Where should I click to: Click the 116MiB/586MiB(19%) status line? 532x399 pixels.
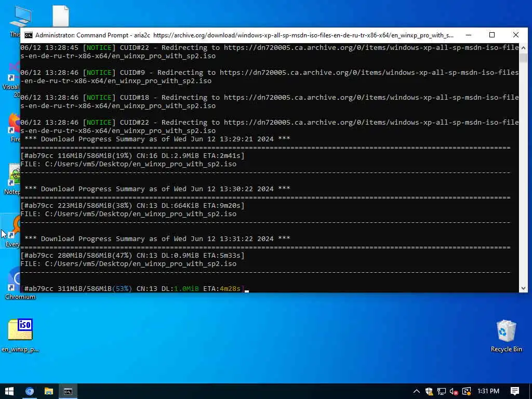(x=132, y=156)
